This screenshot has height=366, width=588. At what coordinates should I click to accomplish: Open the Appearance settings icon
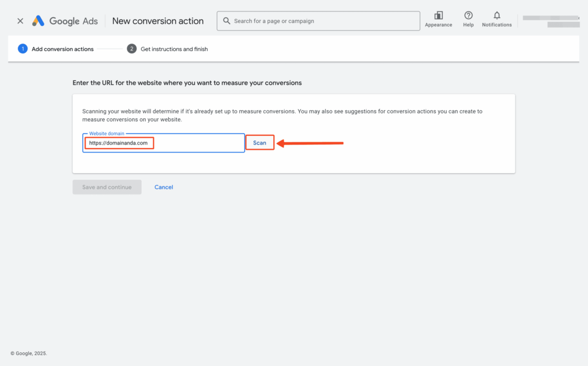coord(438,18)
